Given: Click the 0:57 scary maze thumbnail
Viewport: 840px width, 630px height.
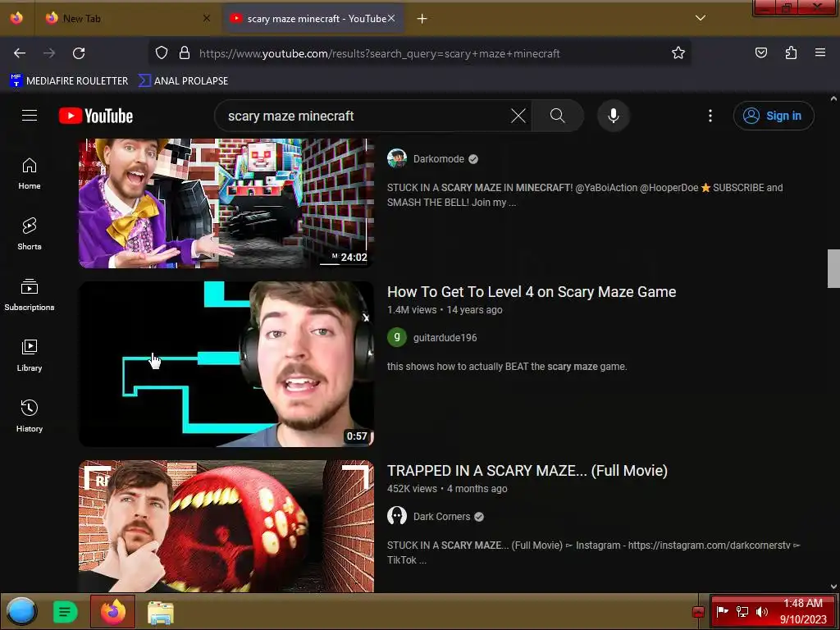Looking at the screenshot, I should [x=226, y=364].
